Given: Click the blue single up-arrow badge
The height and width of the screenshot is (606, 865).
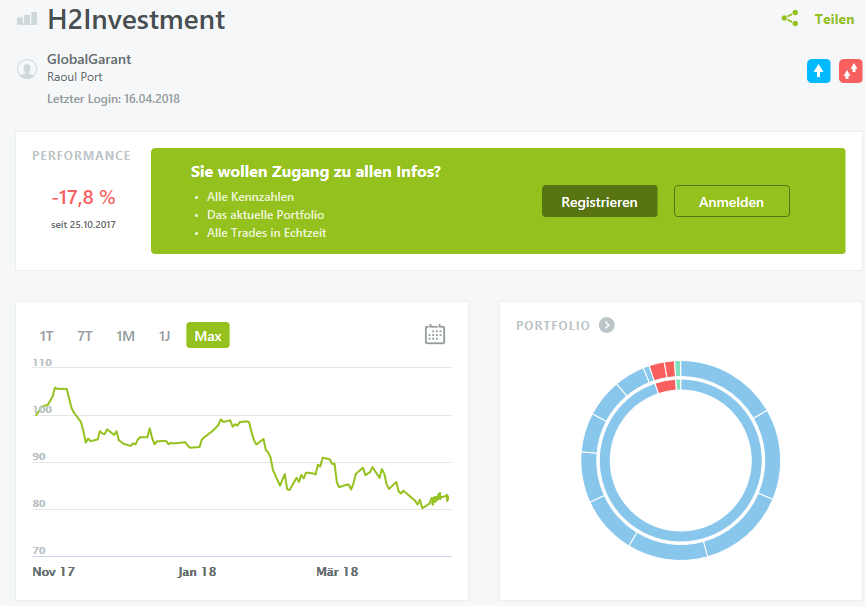Looking at the screenshot, I should [819, 71].
